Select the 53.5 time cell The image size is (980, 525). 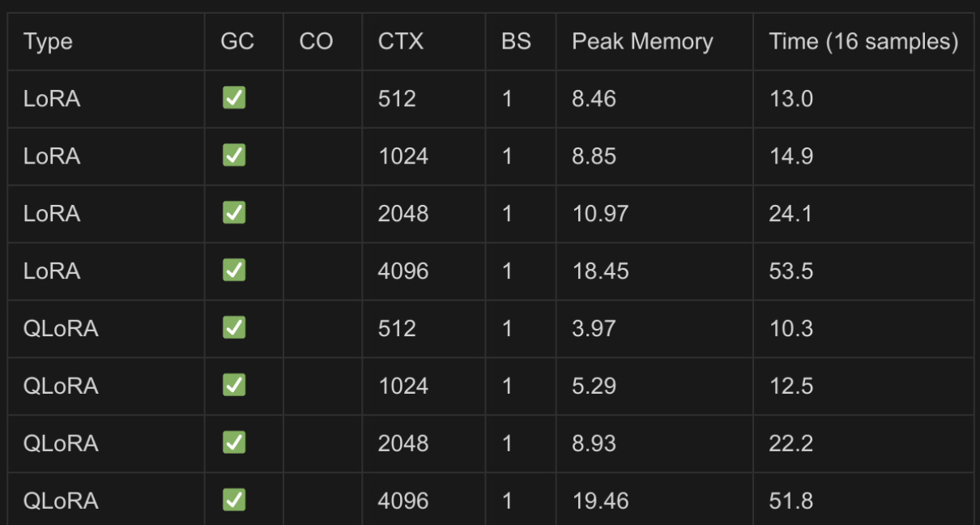point(790,271)
